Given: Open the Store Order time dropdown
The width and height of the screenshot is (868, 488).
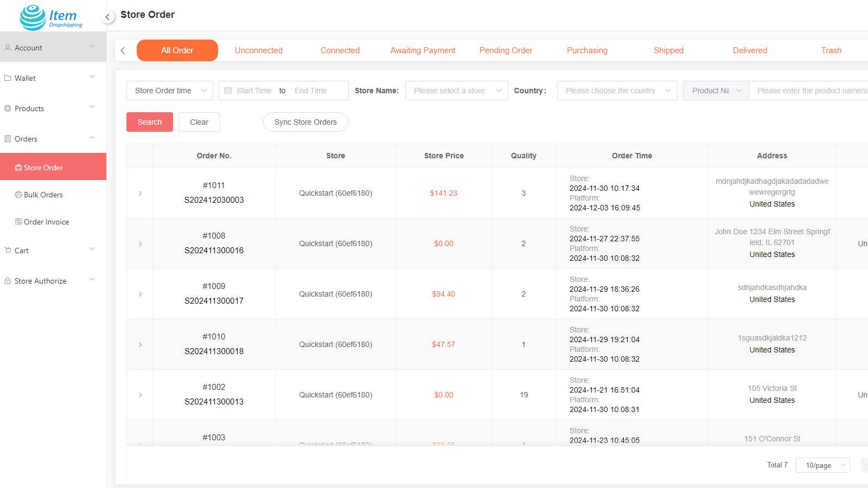Looking at the screenshot, I should pyautogui.click(x=169, y=90).
